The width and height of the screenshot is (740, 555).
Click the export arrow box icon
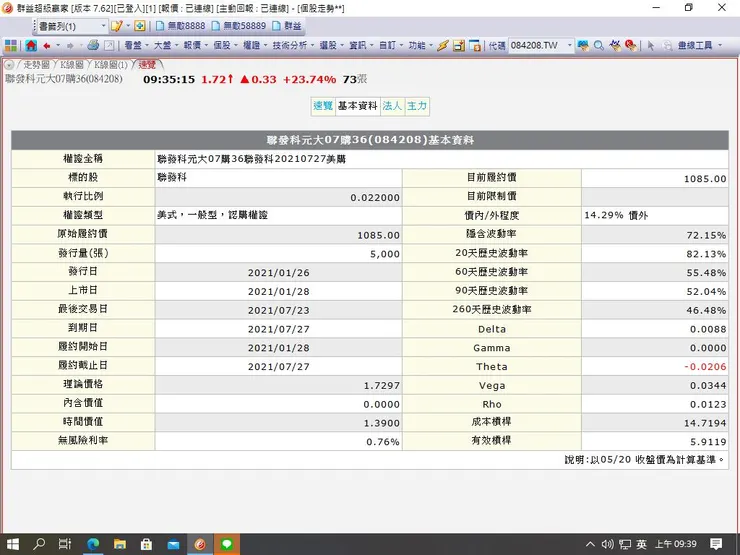coord(109,45)
